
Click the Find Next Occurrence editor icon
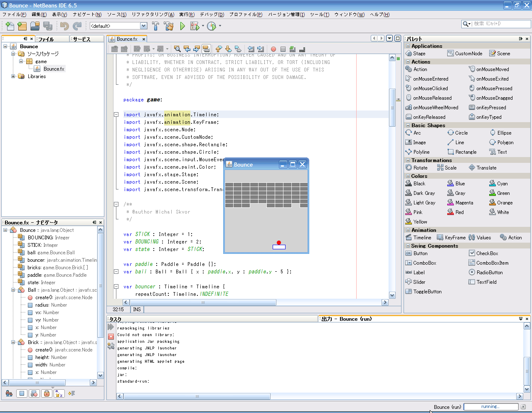coord(197,49)
